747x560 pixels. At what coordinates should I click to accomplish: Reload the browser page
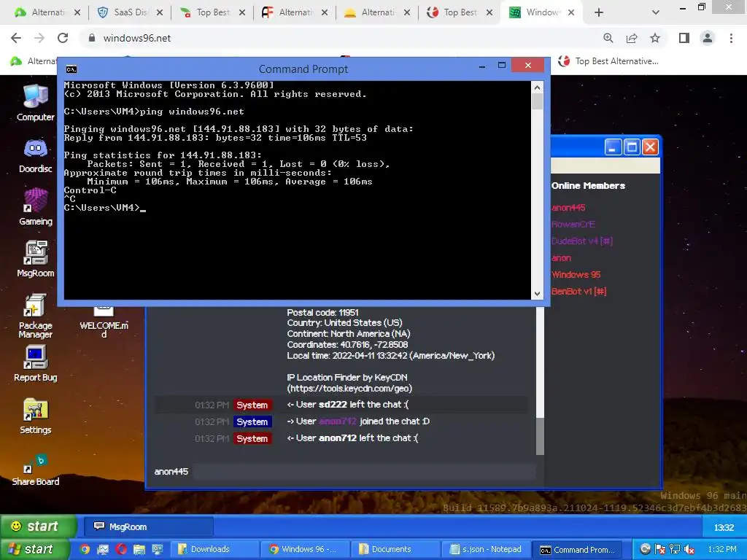pyautogui.click(x=63, y=38)
